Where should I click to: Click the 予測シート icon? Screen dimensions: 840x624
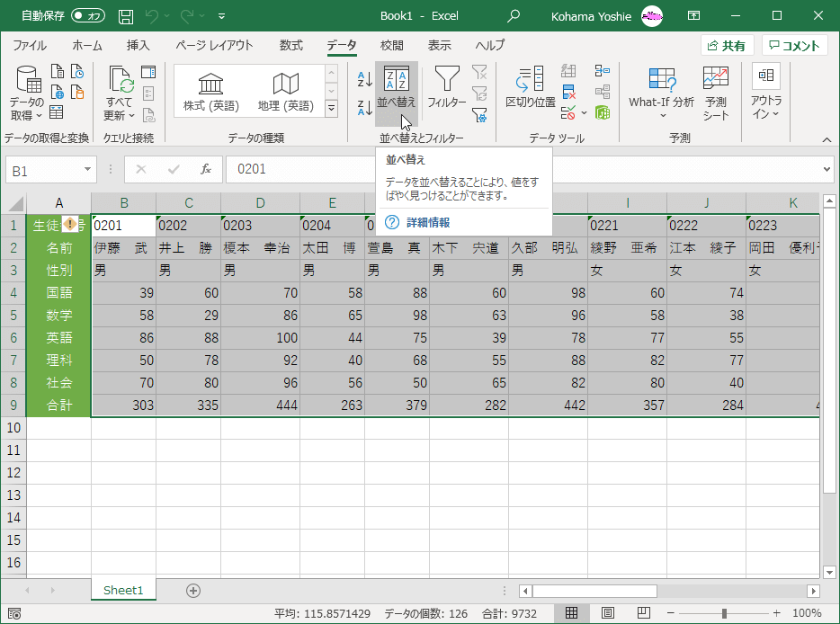click(x=717, y=94)
